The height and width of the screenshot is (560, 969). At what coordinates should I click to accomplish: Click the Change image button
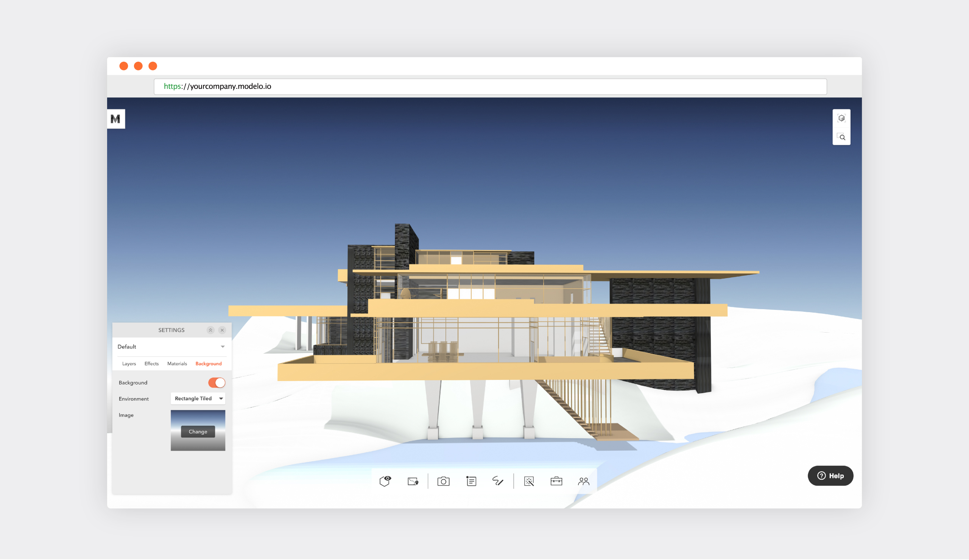pos(198,432)
